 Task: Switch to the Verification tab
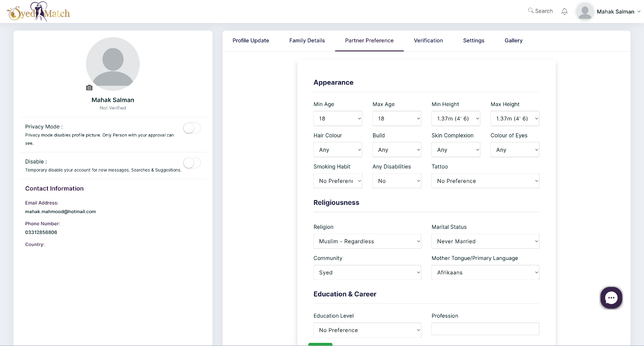(x=429, y=41)
